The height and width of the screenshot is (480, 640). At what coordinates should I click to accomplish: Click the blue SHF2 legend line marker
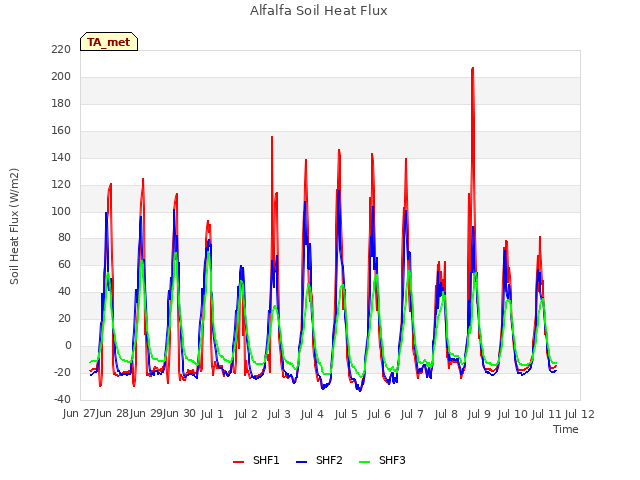[301, 462]
